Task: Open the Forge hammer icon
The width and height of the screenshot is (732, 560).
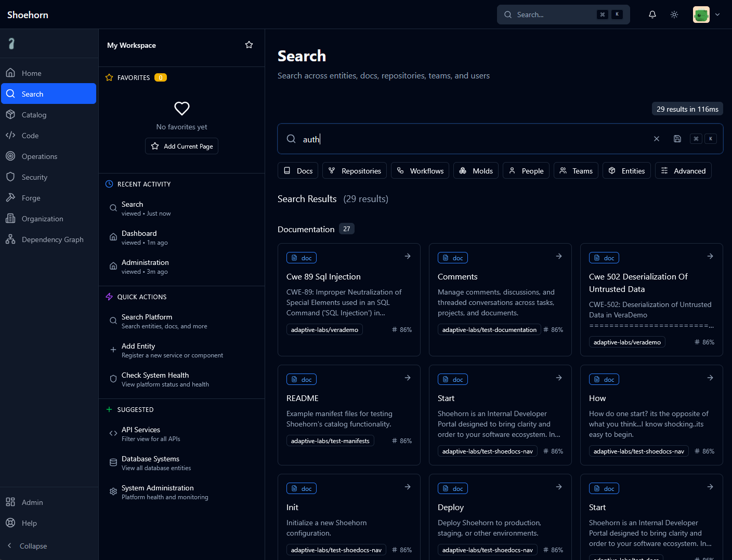Action: [x=10, y=198]
